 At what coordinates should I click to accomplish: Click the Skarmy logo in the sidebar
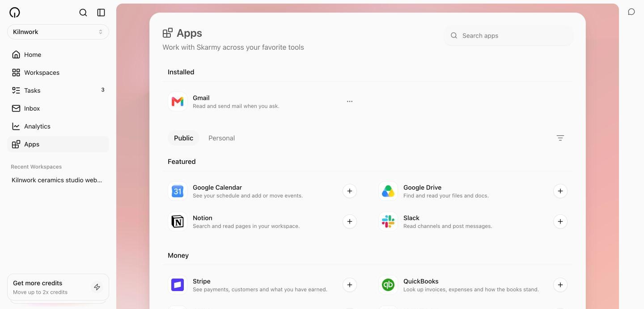coord(15,13)
